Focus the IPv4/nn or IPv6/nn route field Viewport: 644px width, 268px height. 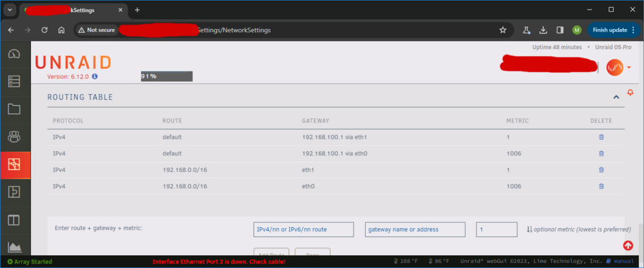tap(303, 229)
